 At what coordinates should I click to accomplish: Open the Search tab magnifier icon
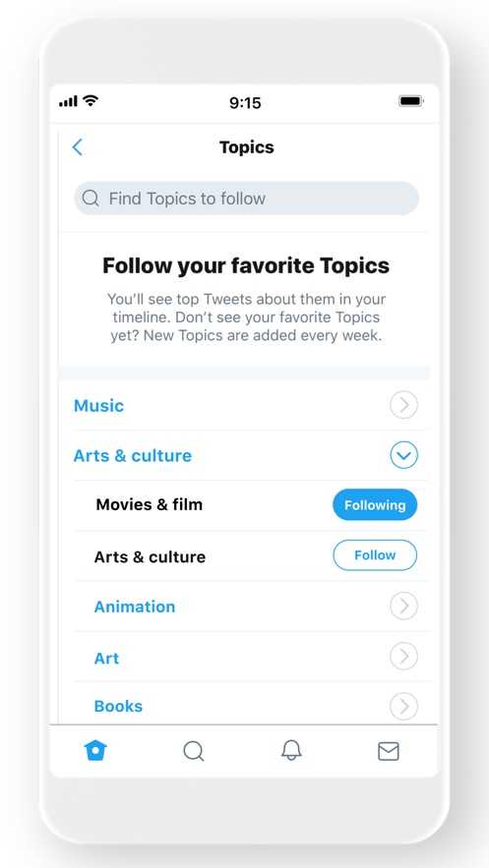pyautogui.click(x=193, y=751)
